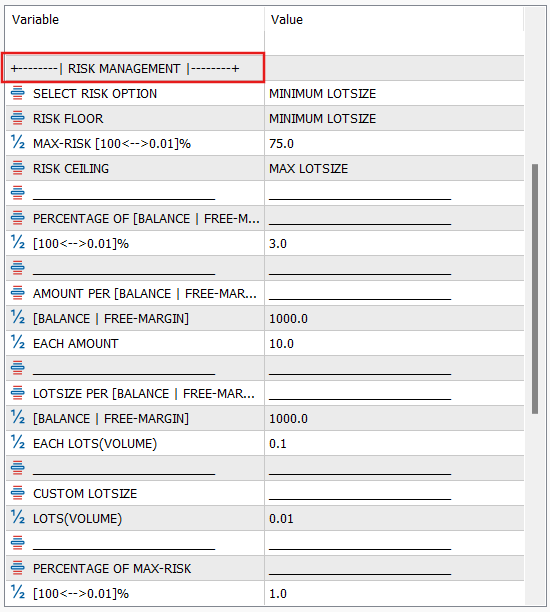Click the Value column header
The height and width of the screenshot is (612, 550).
tap(394, 20)
